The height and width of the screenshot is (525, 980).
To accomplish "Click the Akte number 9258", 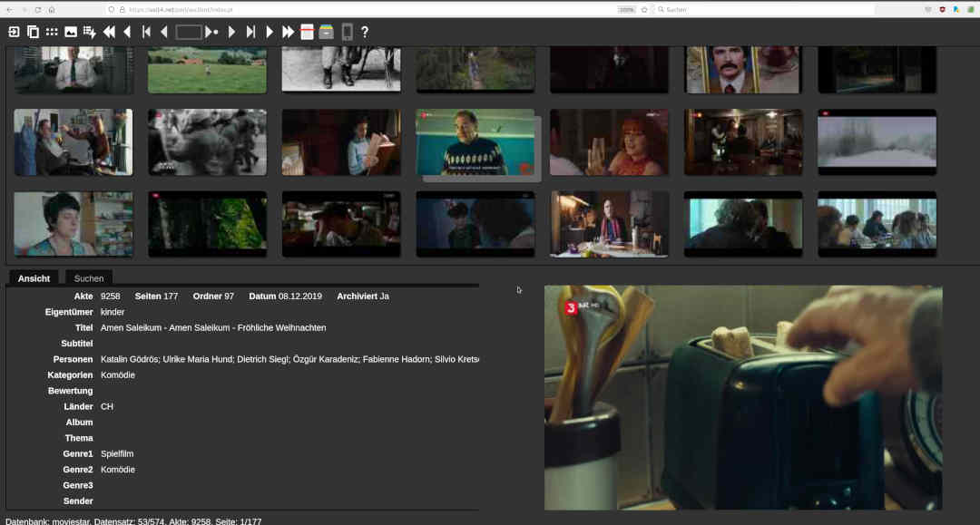I will (110, 297).
